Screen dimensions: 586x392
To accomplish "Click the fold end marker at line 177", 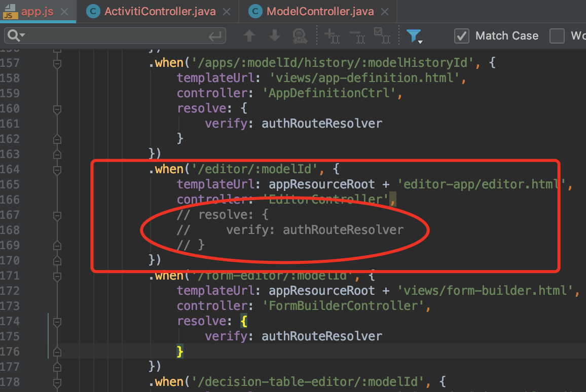I will coord(57,367).
